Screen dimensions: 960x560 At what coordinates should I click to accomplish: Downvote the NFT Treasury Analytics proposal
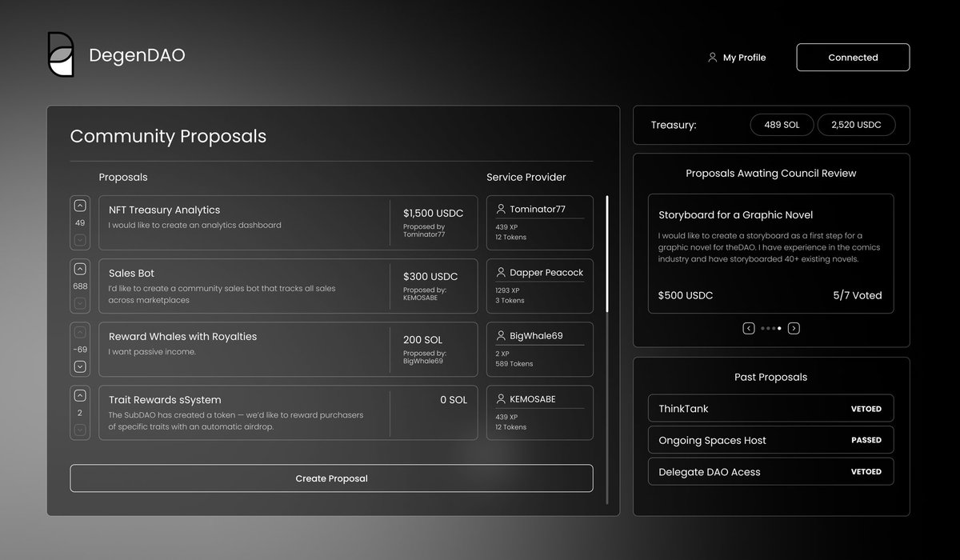(x=80, y=240)
